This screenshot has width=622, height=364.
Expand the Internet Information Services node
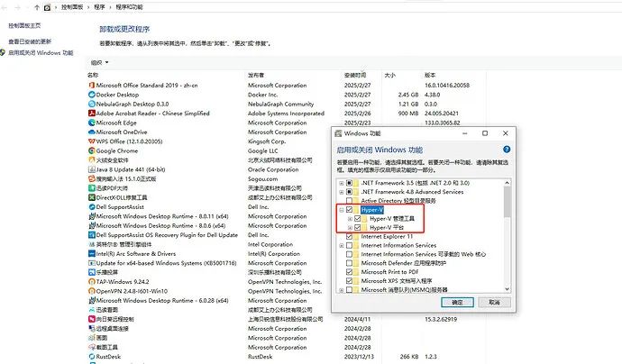point(342,245)
